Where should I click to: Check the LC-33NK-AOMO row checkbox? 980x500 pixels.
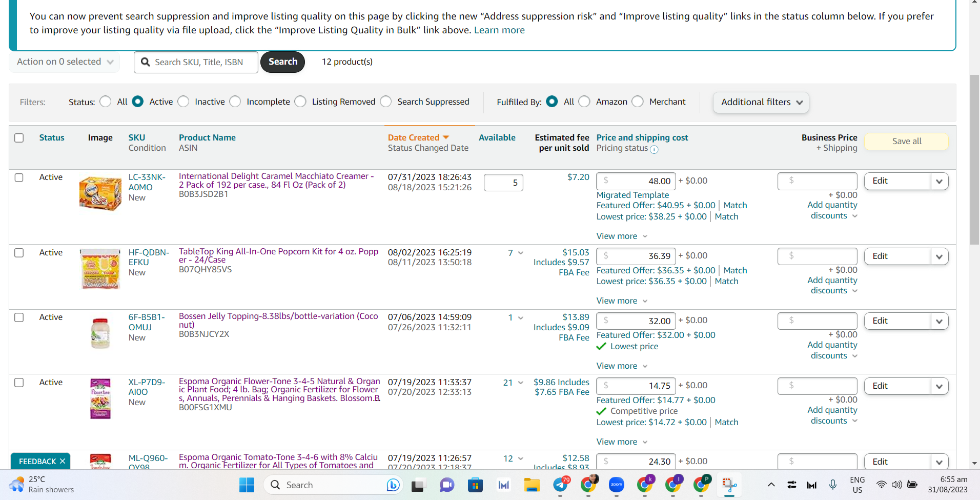[19, 177]
